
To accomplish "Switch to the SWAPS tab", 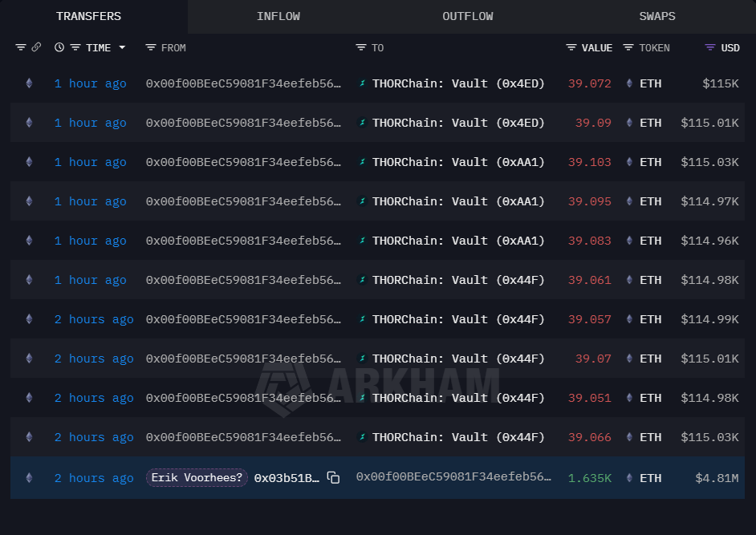I will (656, 16).
